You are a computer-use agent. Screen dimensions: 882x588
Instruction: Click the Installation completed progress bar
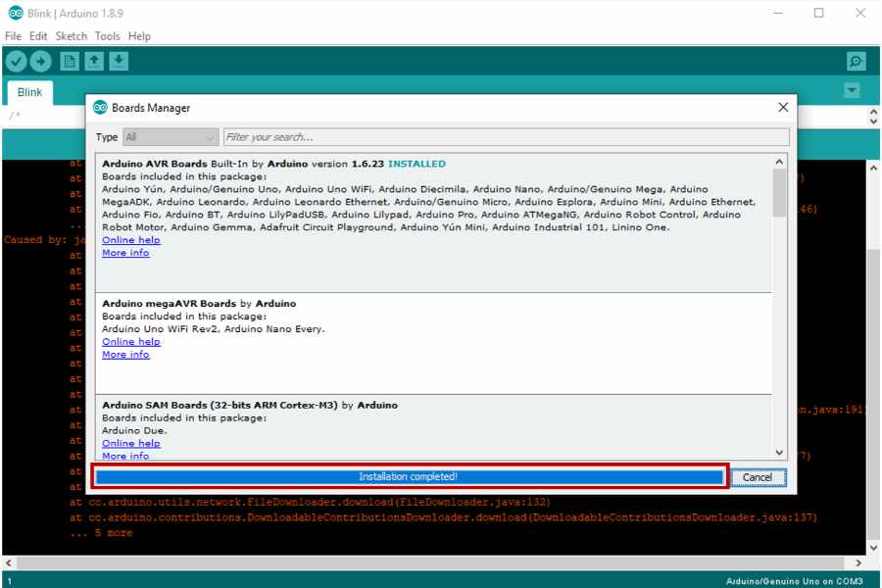[409, 477]
